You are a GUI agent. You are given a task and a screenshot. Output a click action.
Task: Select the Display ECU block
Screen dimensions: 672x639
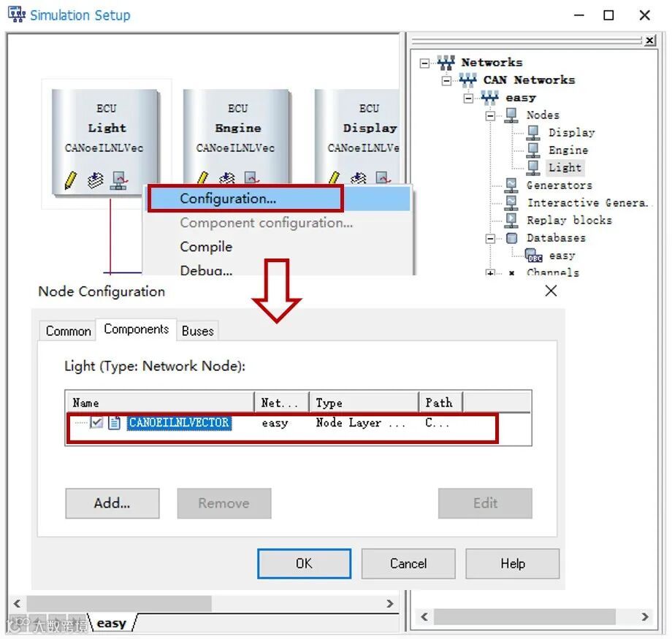[x=357, y=137]
